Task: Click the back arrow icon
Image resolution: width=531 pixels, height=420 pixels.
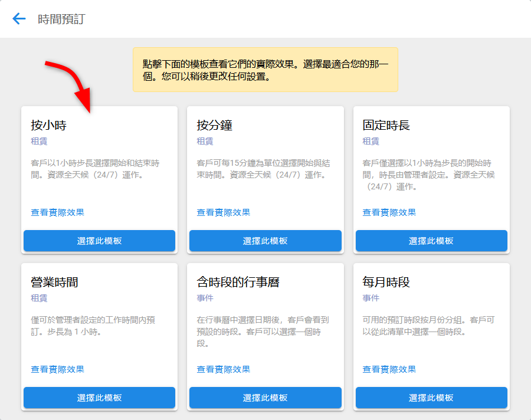Action: point(19,19)
